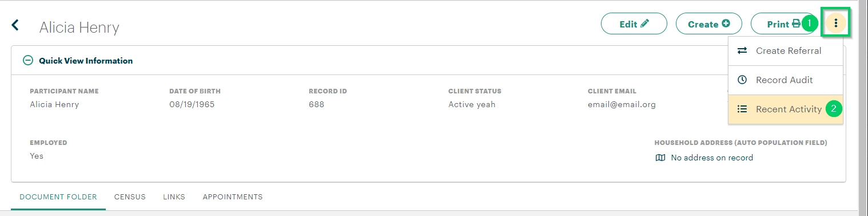This screenshot has width=868, height=216.
Task: Go back using the left chevron arrow
Action: click(x=15, y=25)
